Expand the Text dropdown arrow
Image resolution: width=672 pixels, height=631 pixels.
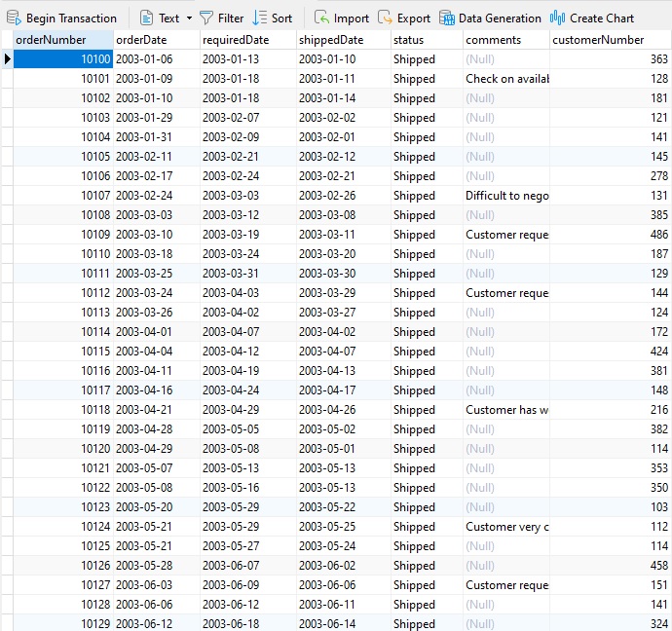click(189, 18)
